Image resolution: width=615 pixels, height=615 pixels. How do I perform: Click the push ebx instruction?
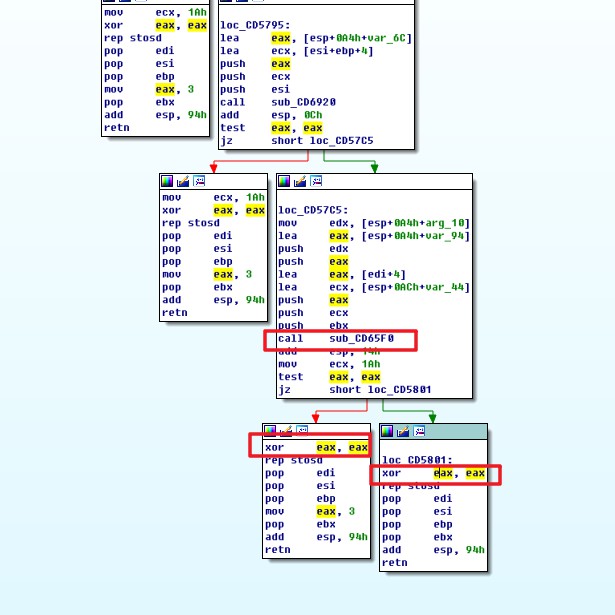click(x=313, y=325)
